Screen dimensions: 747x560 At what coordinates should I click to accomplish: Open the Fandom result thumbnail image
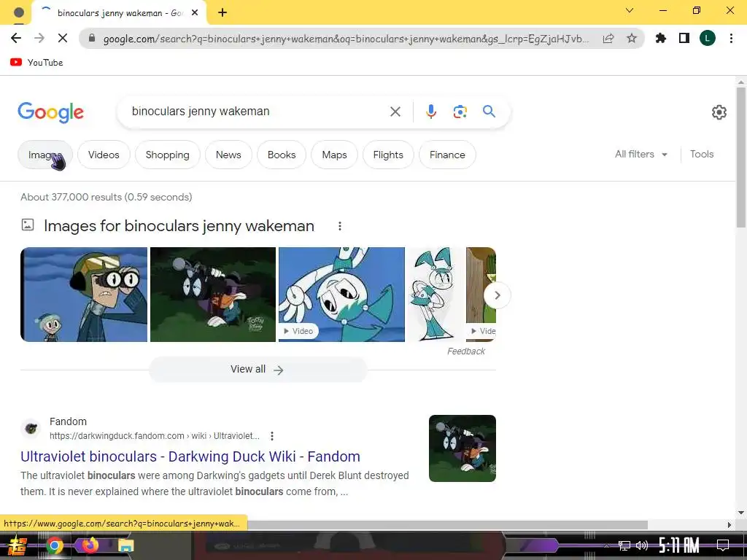[x=462, y=448]
